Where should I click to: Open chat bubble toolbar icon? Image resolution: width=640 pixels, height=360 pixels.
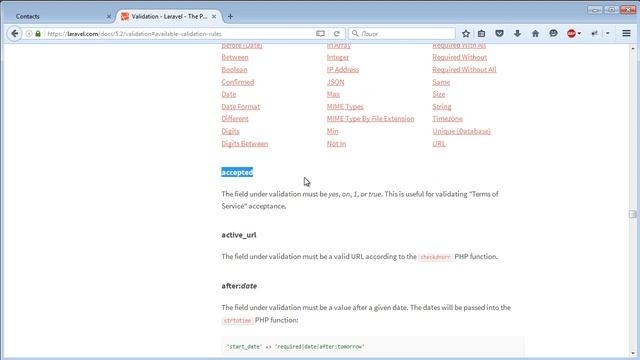click(553, 33)
